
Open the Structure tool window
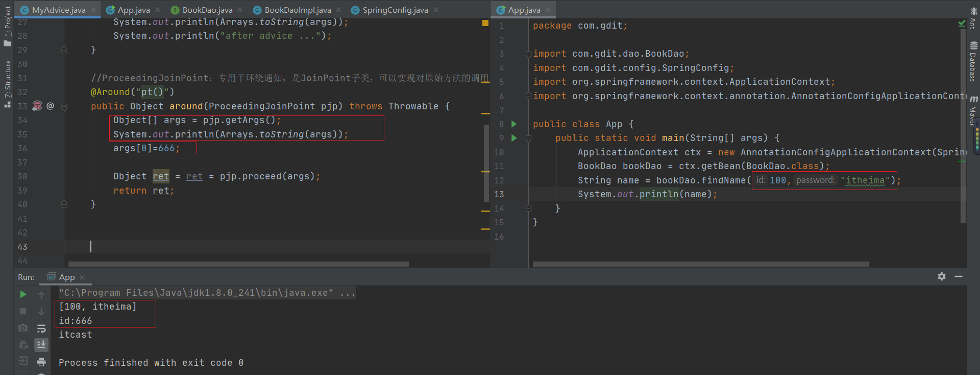click(7, 83)
